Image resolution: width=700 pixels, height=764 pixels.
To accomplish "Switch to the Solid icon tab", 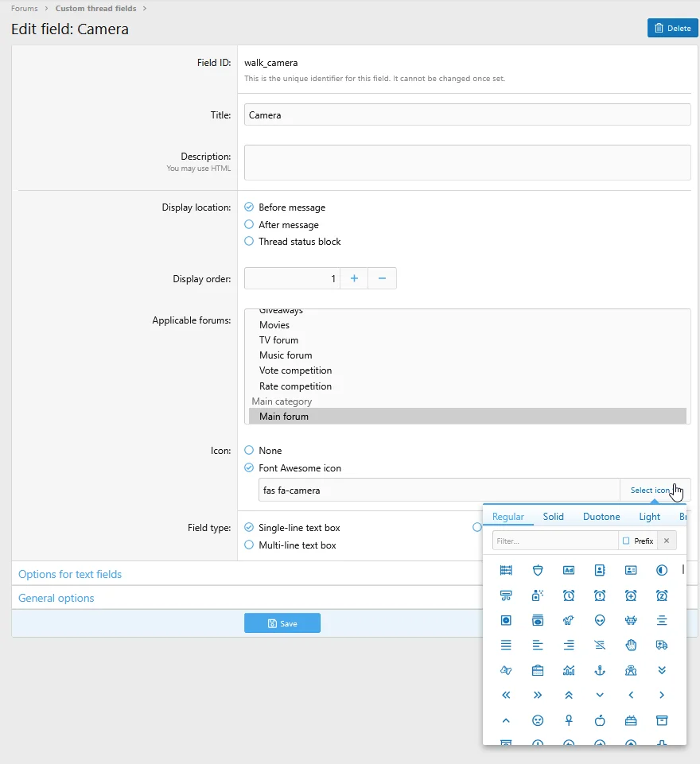I will coord(554,517).
